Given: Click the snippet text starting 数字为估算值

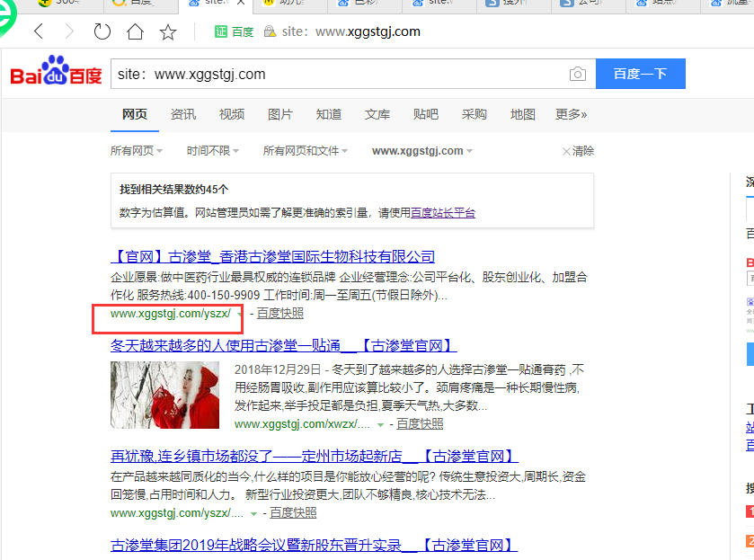Looking at the screenshot, I should click(297, 213).
